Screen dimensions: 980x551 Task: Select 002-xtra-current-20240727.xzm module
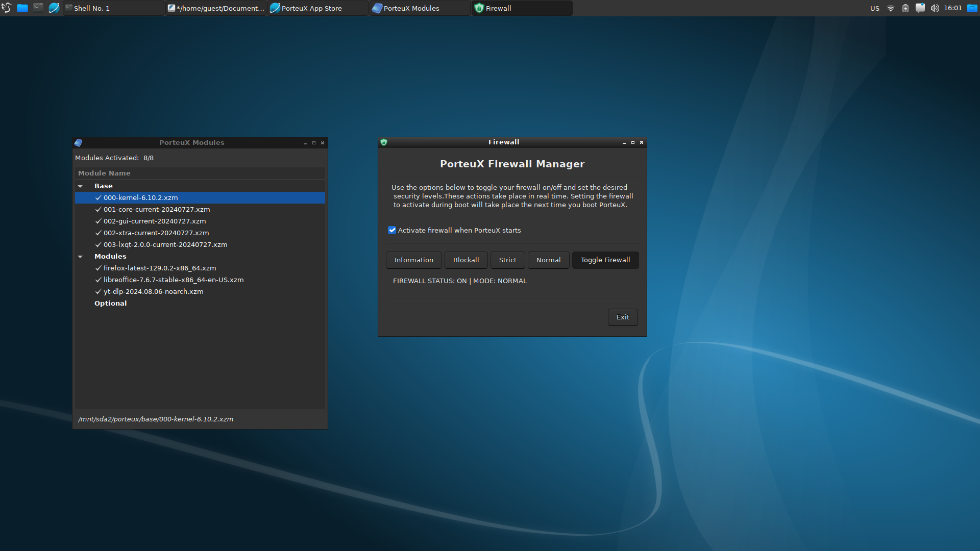(x=200, y=233)
